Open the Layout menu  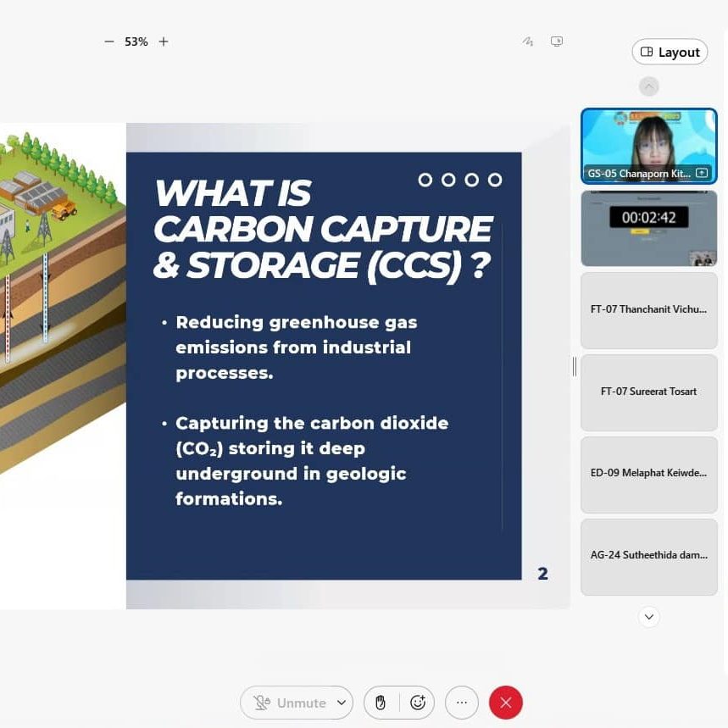[x=670, y=52]
